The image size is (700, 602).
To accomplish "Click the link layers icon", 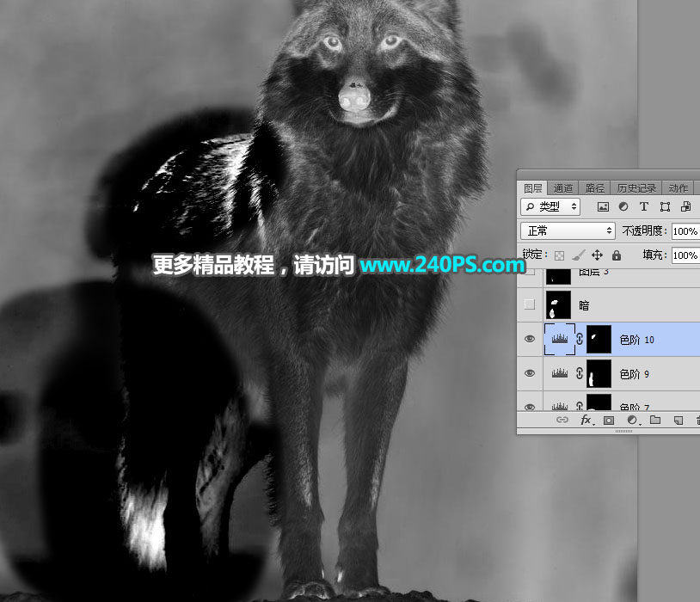I will (562, 420).
